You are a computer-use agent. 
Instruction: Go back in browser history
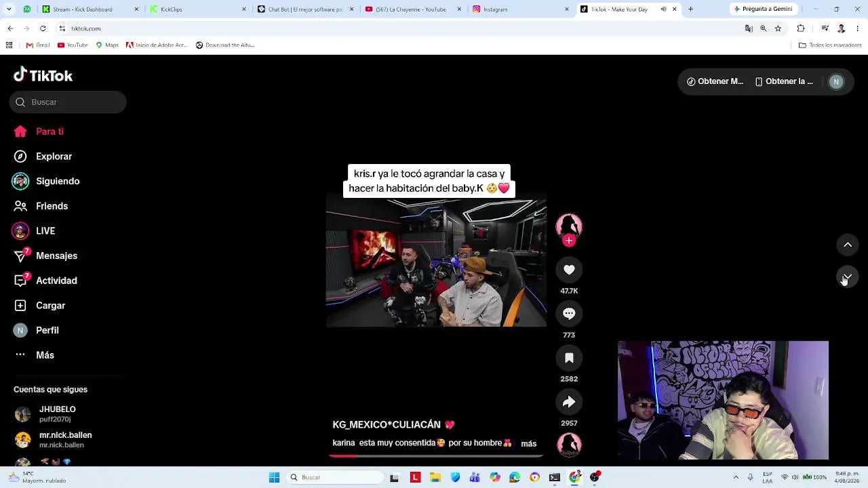[x=10, y=28]
